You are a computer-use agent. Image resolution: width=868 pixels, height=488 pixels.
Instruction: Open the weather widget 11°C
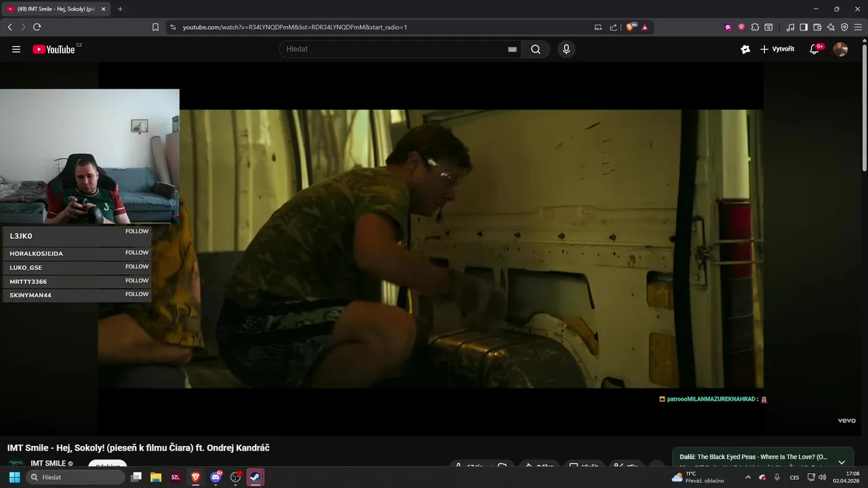click(698, 477)
